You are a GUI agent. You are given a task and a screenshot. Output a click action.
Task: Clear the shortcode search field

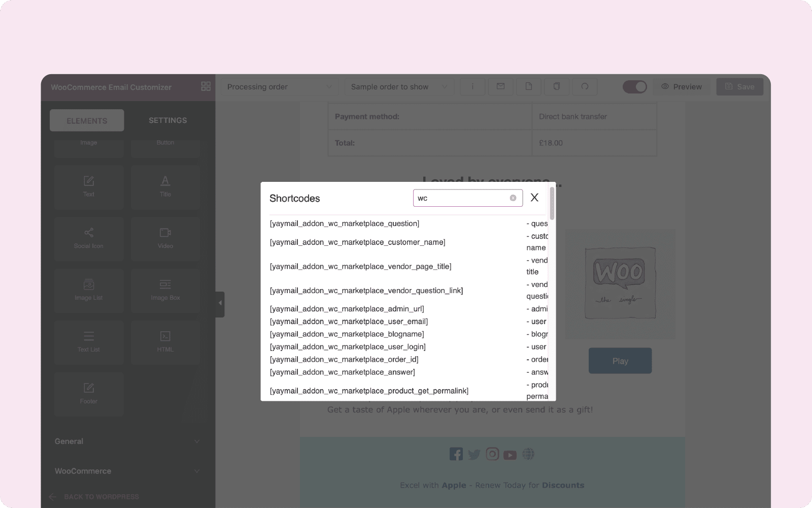pos(513,198)
